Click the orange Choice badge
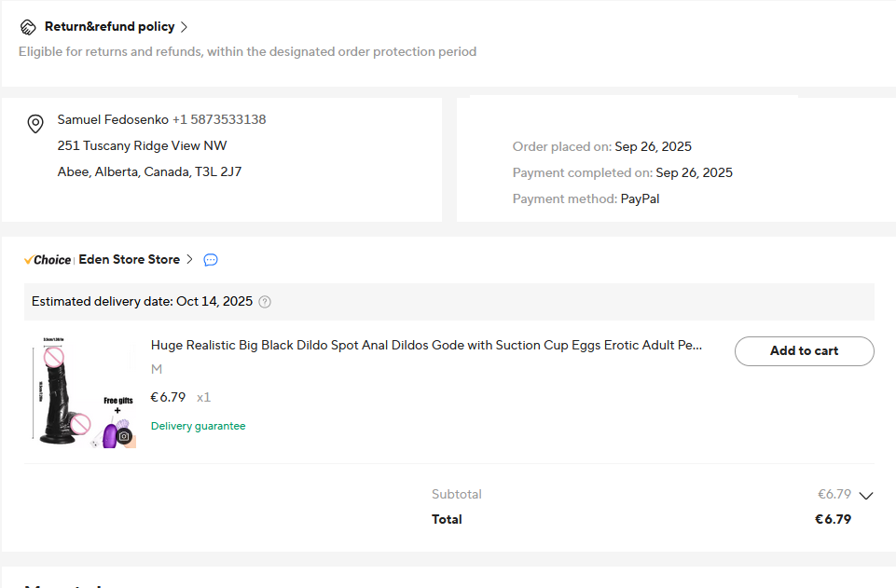 pyautogui.click(x=48, y=260)
